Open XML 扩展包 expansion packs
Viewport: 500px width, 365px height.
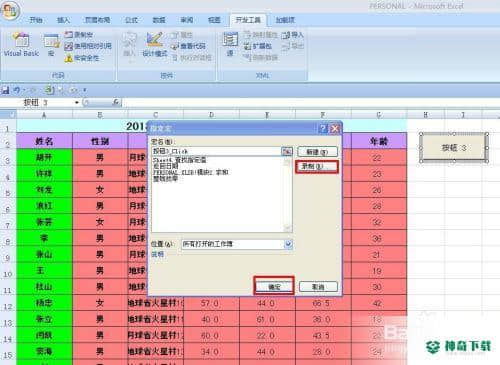click(x=258, y=46)
